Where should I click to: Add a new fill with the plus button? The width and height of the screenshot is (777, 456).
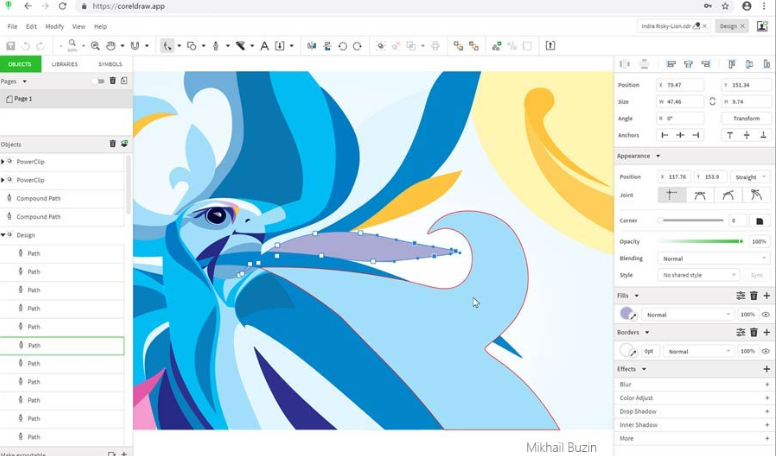(x=767, y=296)
